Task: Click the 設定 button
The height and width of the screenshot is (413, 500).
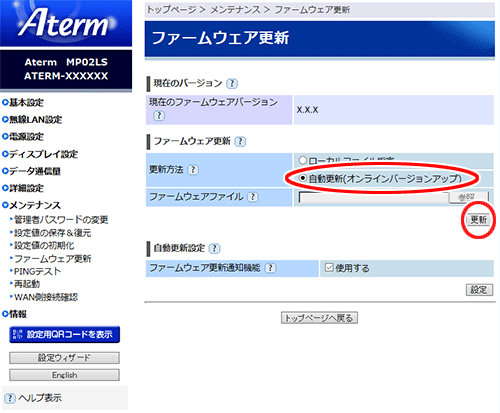Action: point(479,290)
